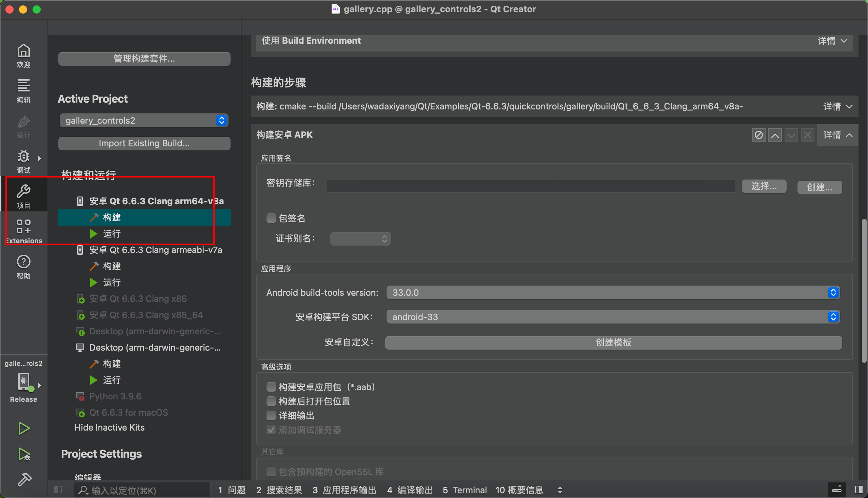Screen dimensions: 868x498
Task: Open Debug (调试) mode
Action: (x=23, y=162)
